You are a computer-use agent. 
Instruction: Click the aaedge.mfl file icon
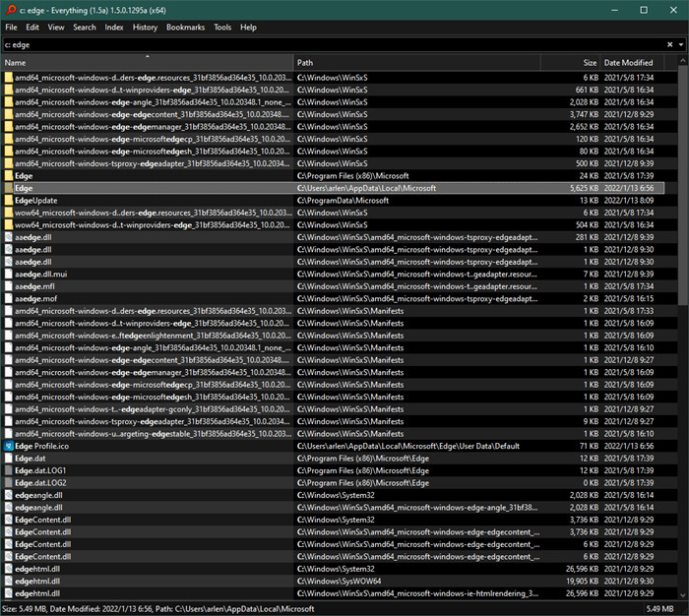pyautogui.click(x=9, y=286)
